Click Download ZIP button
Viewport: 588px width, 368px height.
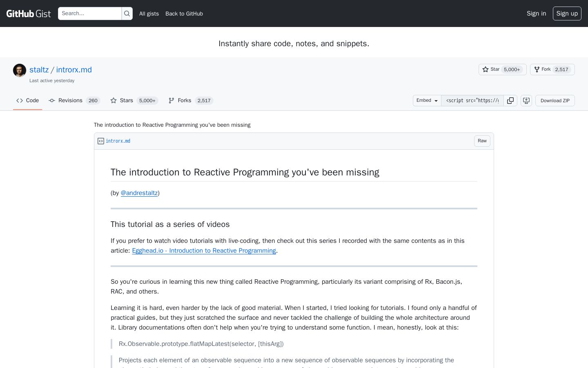tap(555, 101)
